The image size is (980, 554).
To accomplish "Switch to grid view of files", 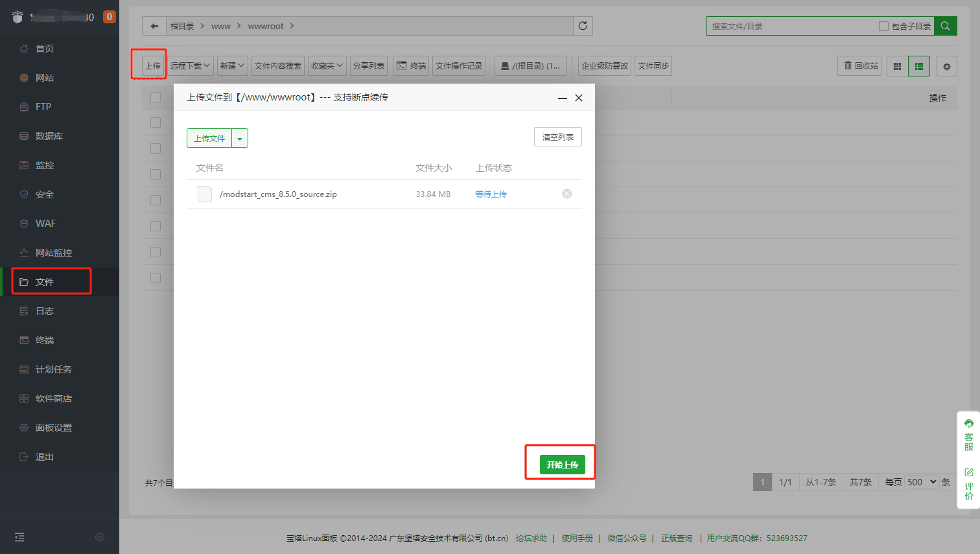I will tap(897, 65).
